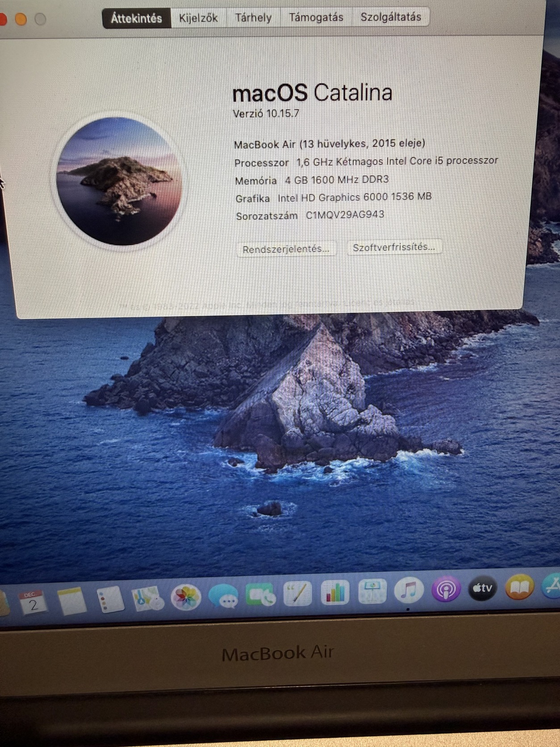Go to the Támogatás tab
Viewport: 560px width, 747px height.
pyautogui.click(x=316, y=17)
